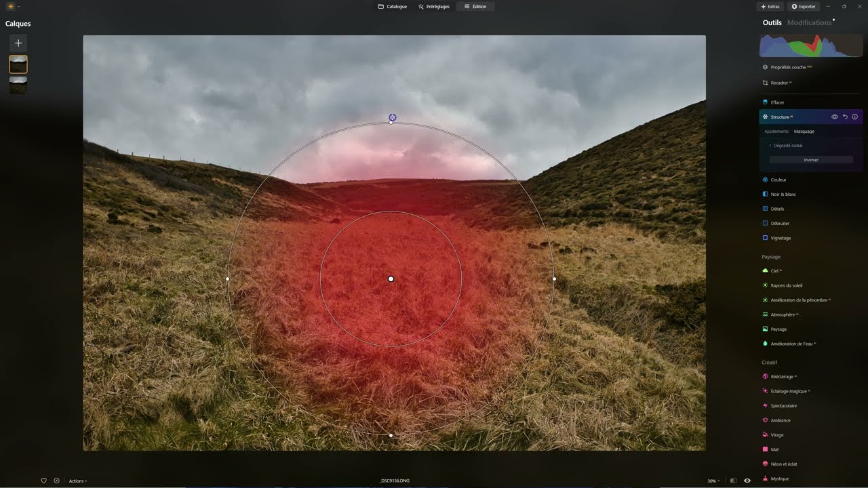Click the Paysage section heading
Image resolution: width=868 pixels, height=488 pixels.
click(x=771, y=257)
